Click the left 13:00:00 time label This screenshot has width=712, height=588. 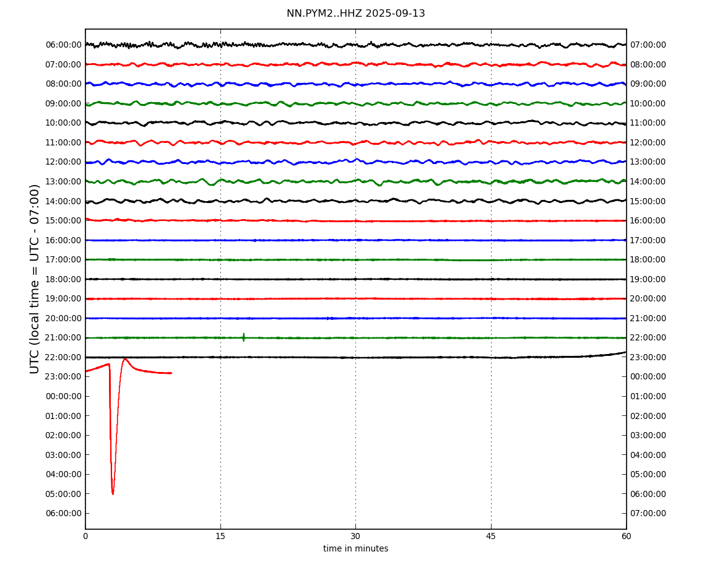pos(64,181)
